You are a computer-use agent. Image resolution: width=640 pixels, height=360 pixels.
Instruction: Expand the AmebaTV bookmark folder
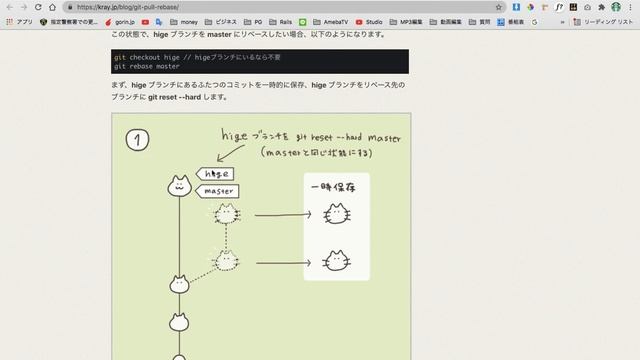pos(331,22)
